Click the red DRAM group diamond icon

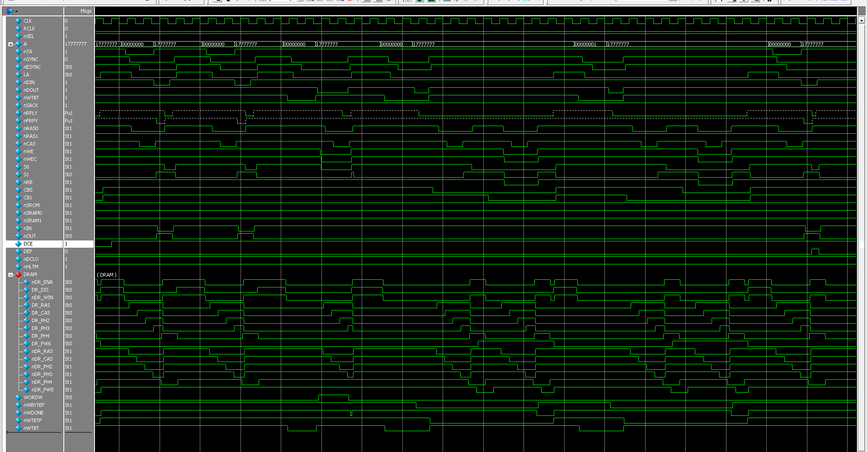[x=18, y=274]
